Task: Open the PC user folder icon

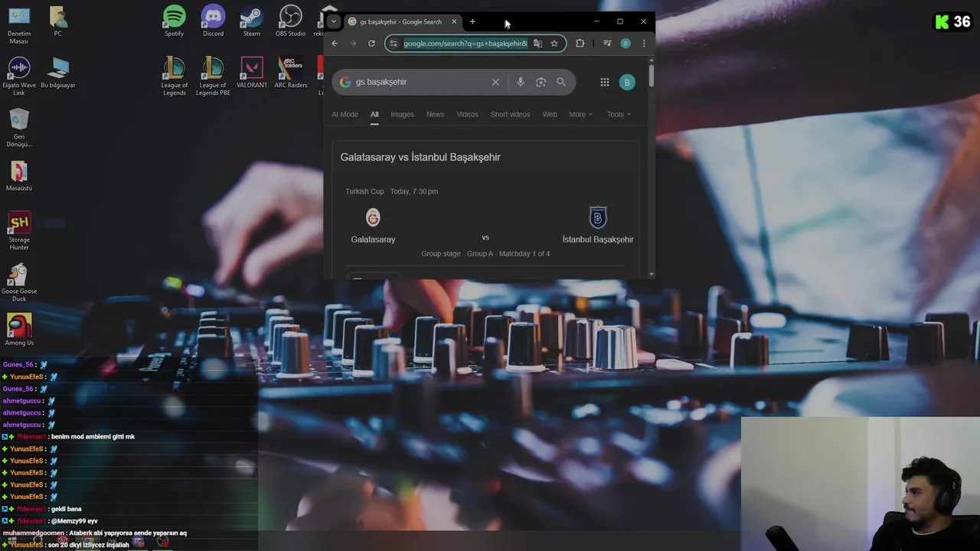Action: tap(57, 21)
